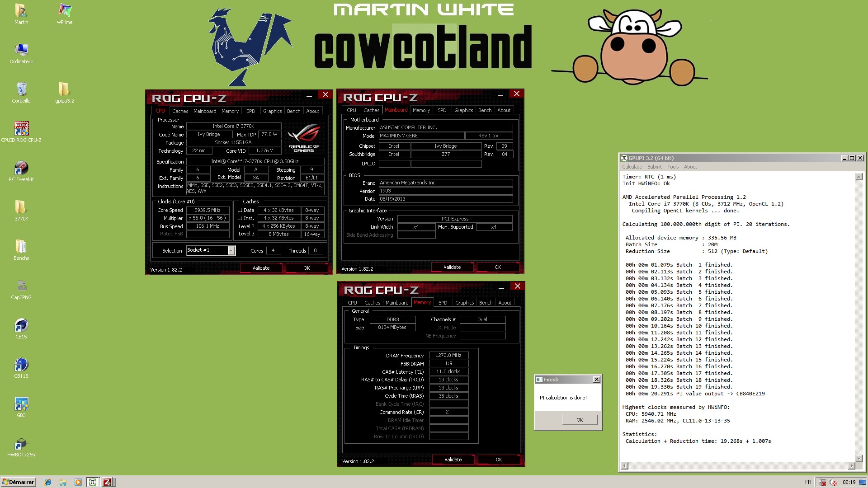Click the Internet Explorer quick launch icon
Screen dimensions: 868x488
click(48, 482)
